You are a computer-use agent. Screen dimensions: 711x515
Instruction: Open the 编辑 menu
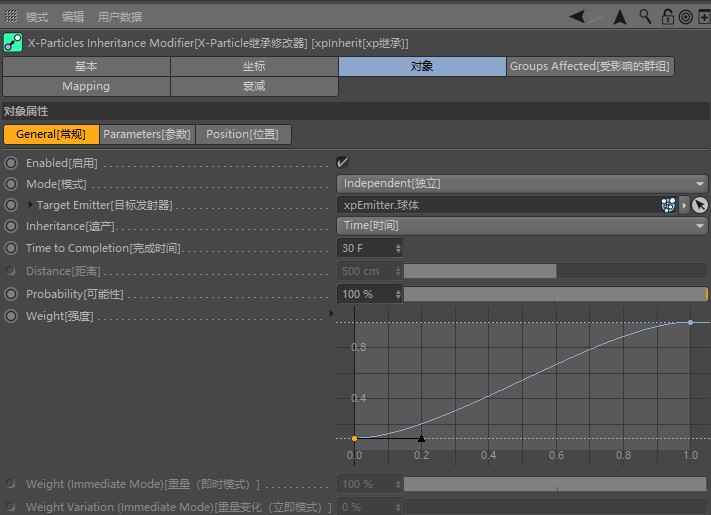click(x=73, y=17)
